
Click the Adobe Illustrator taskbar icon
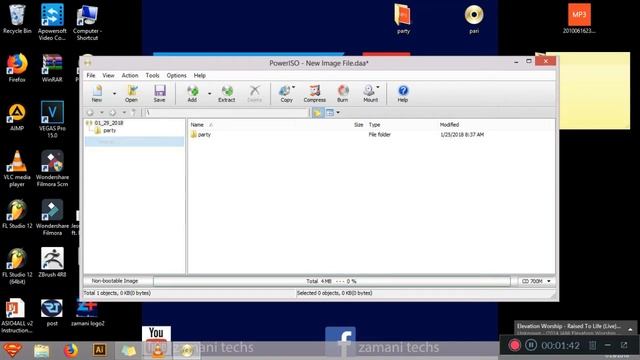point(100,350)
